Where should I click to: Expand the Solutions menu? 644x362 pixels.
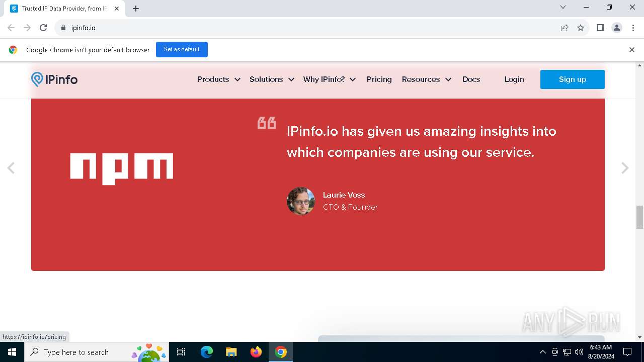click(x=272, y=79)
